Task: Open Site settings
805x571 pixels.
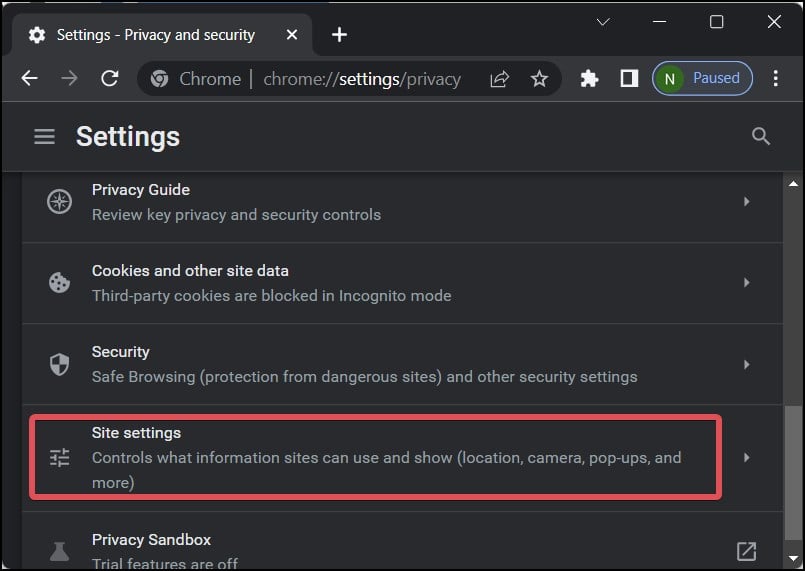Action: 402,458
